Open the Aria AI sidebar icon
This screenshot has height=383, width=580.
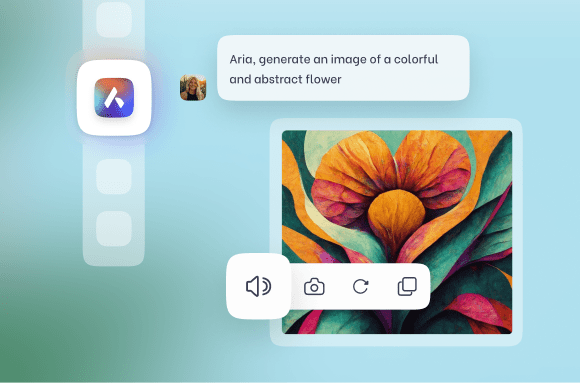[114, 98]
